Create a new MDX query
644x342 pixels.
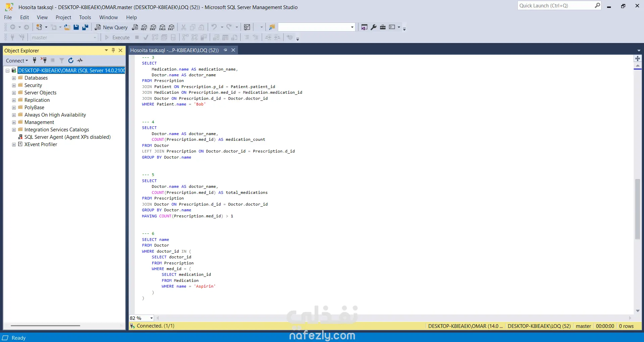click(x=144, y=27)
